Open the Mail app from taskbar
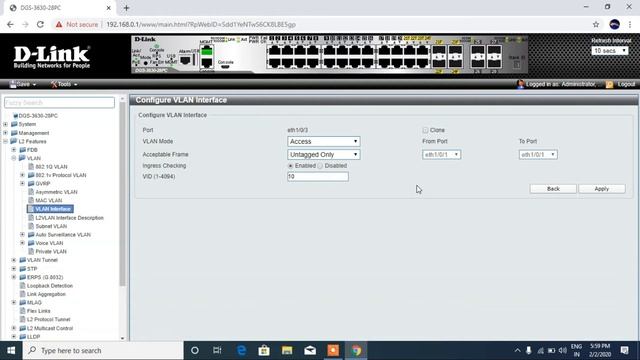The width and height of the screenshot is (640, 360). point(310,351)
